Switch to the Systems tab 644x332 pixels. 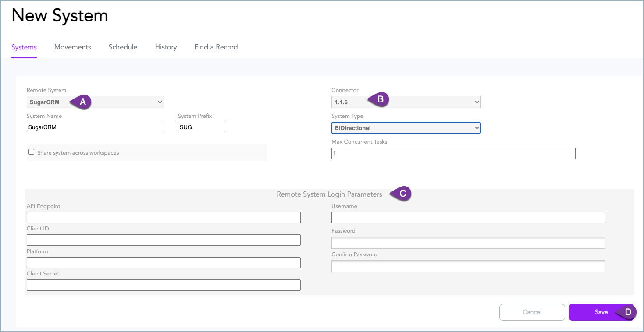tap(24, 47)
